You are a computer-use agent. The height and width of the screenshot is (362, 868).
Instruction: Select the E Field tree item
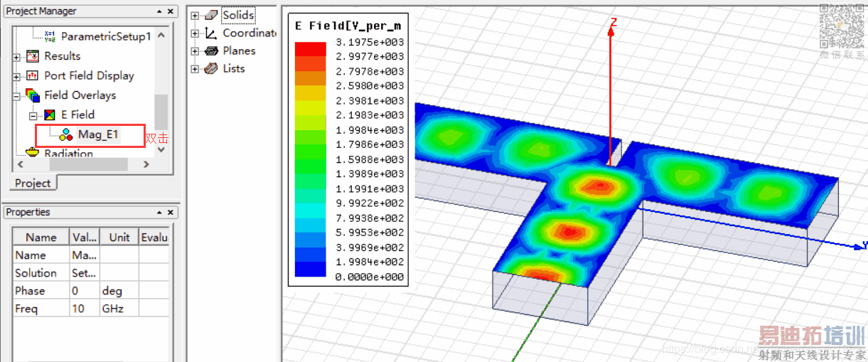click(x=77, y=115)
